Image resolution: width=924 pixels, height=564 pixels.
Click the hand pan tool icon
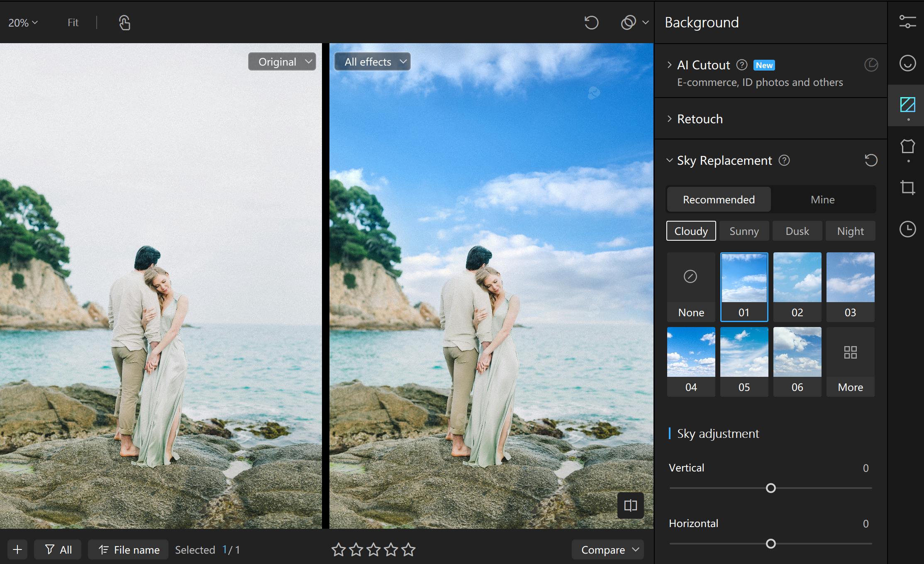pyautogui.click(x=124, y=22)
